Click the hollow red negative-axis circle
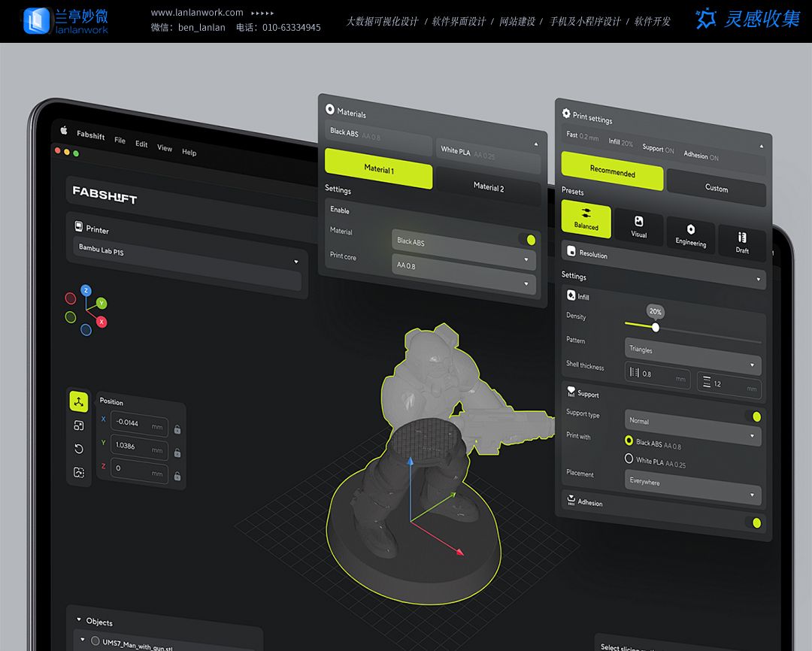812x651 pixels. (x=71, y=298)
